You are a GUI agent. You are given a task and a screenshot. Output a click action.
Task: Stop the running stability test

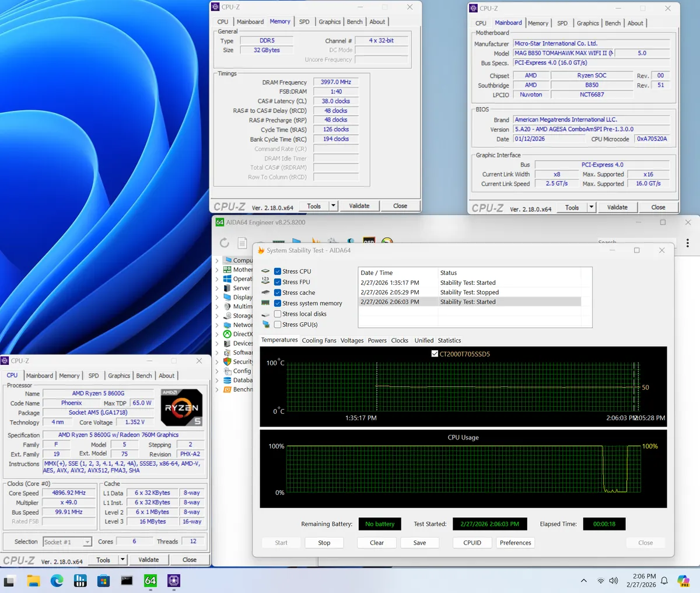pyautogui.click(x=324, y=543)
